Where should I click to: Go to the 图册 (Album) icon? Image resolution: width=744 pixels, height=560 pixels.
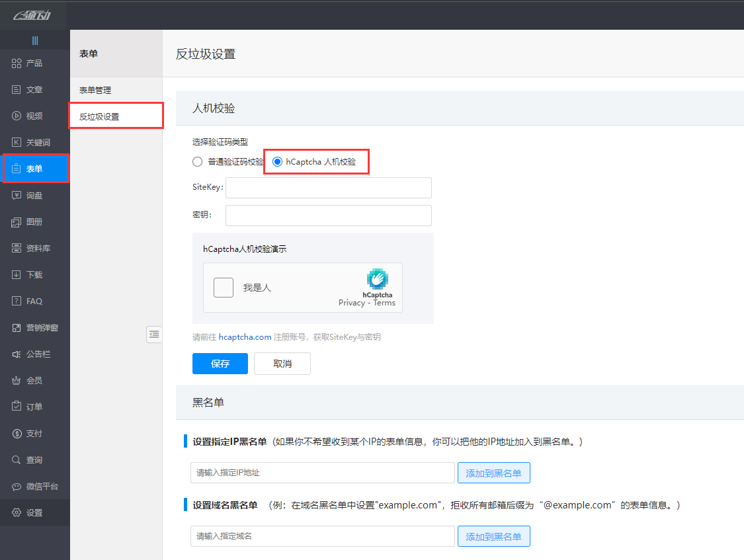point(17,222)
